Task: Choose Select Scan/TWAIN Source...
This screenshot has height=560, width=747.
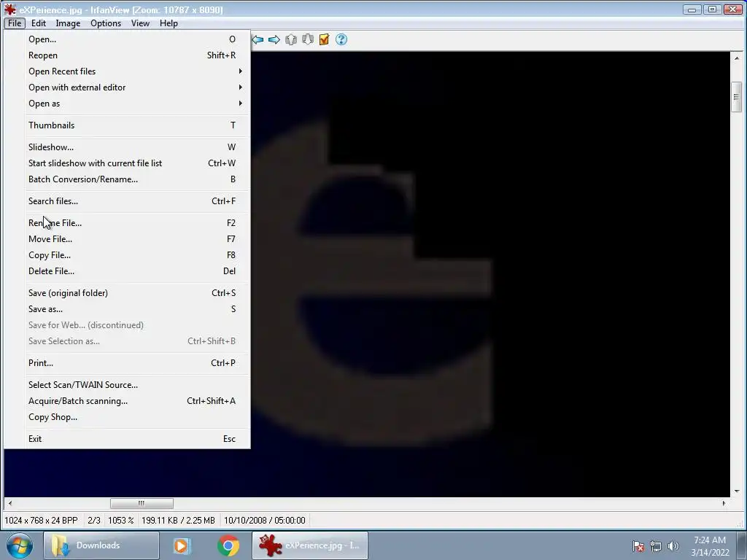Action: (136, 385)
